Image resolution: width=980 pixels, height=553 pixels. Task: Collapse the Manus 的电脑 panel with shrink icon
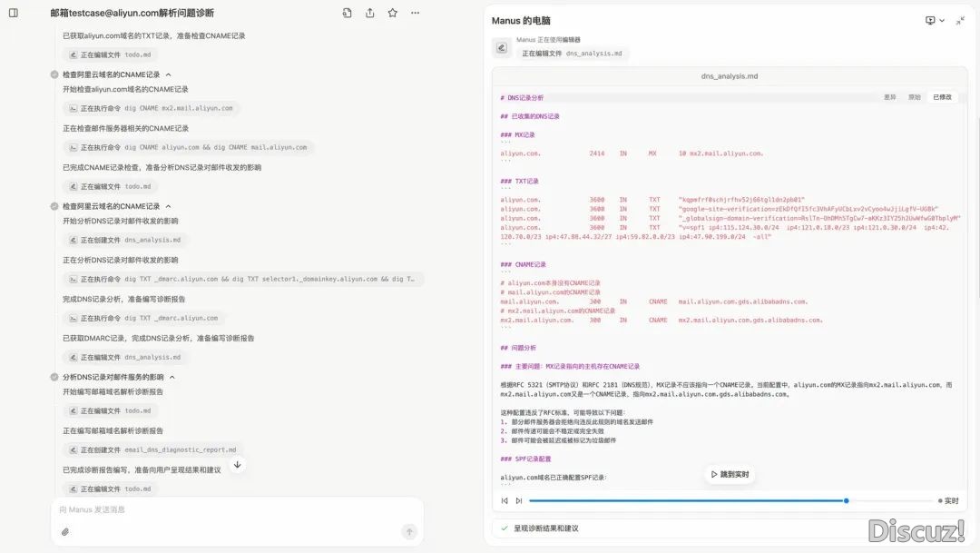pyautogui.click(x=961, y=21)
